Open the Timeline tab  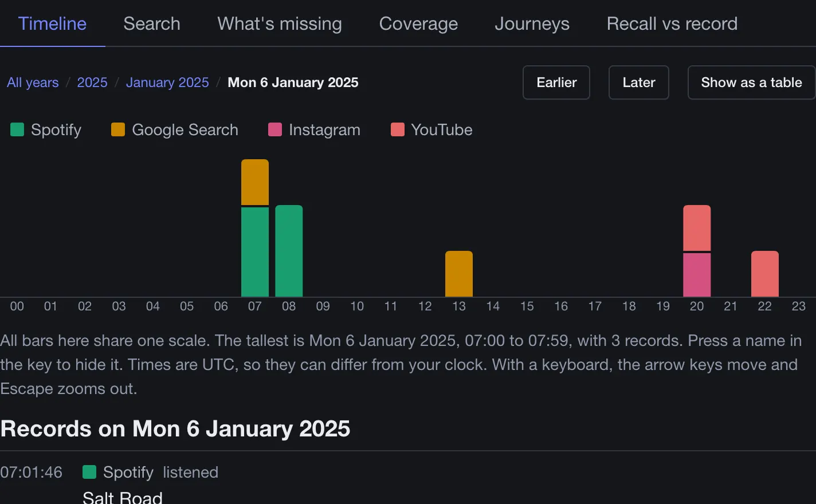(52, 23)
